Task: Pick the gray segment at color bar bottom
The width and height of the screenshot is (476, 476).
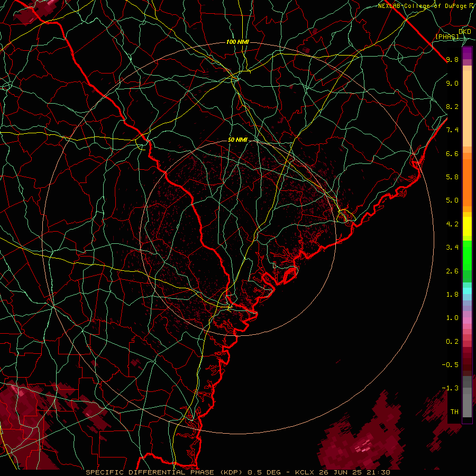Action: (467, 405)
